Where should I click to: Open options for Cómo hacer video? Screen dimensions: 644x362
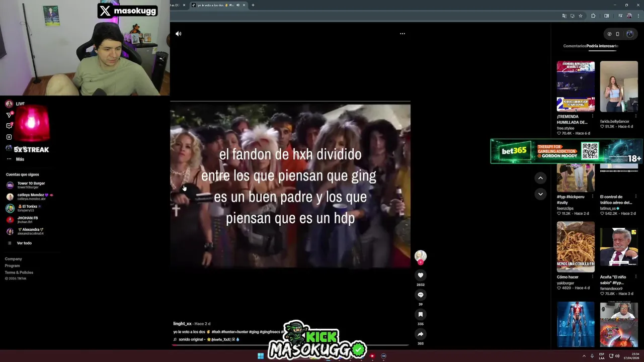pyautogui.click(x=593, y=277)
